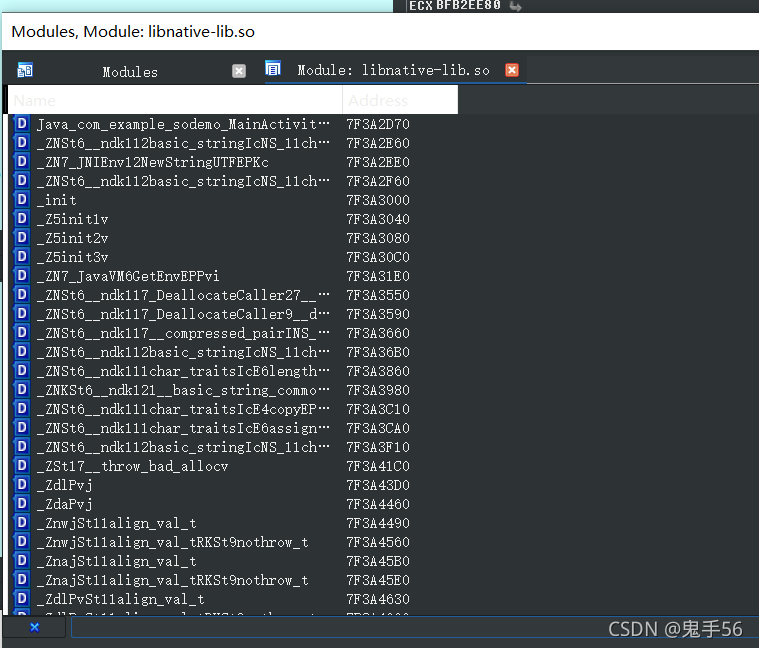This screenshot has height=648, width=759.
Task: Select _ZnajSt11align_val_t function name
Action: point(116,561)
